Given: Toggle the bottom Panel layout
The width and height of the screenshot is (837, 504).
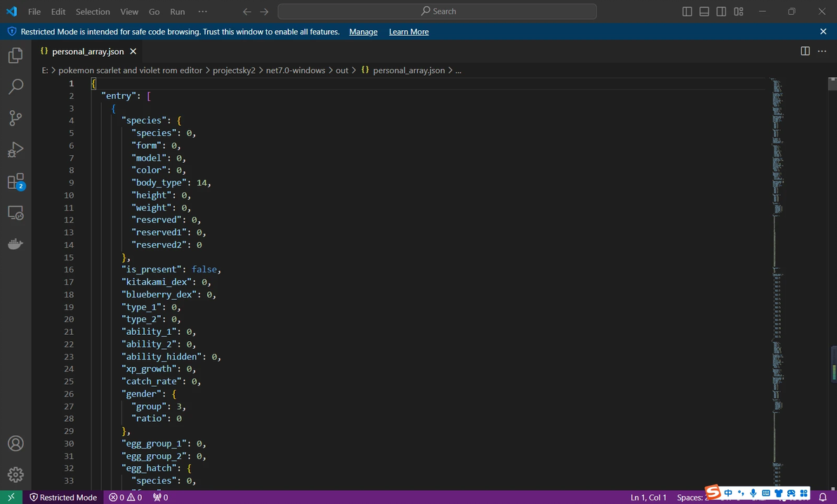Looking at the screenshot, I should point(704,11).
